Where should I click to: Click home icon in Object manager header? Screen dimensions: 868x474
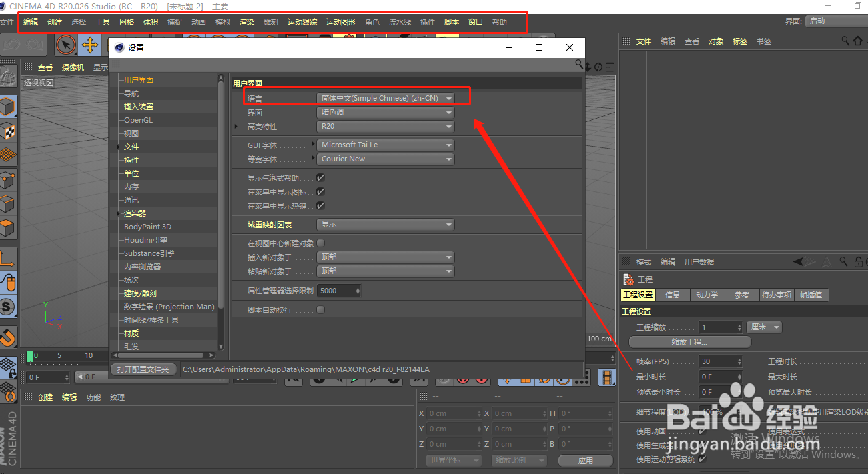[x=857, y=41]
